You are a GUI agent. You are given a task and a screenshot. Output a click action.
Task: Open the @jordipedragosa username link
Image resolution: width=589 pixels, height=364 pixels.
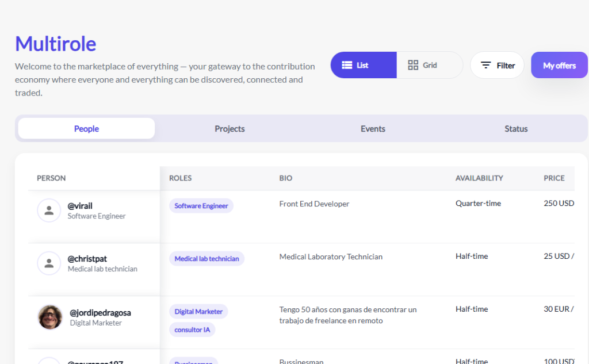[x=100, y=313]
